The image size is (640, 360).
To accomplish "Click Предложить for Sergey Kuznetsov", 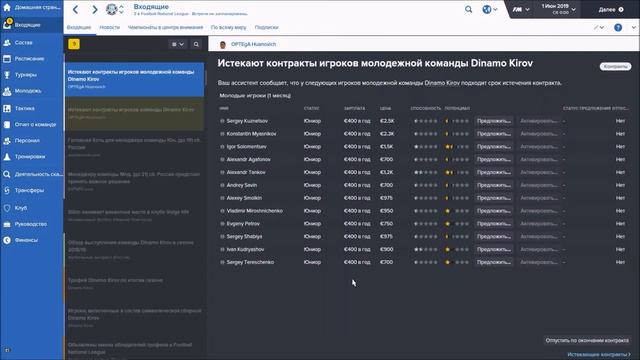I will tap(494, 121).
